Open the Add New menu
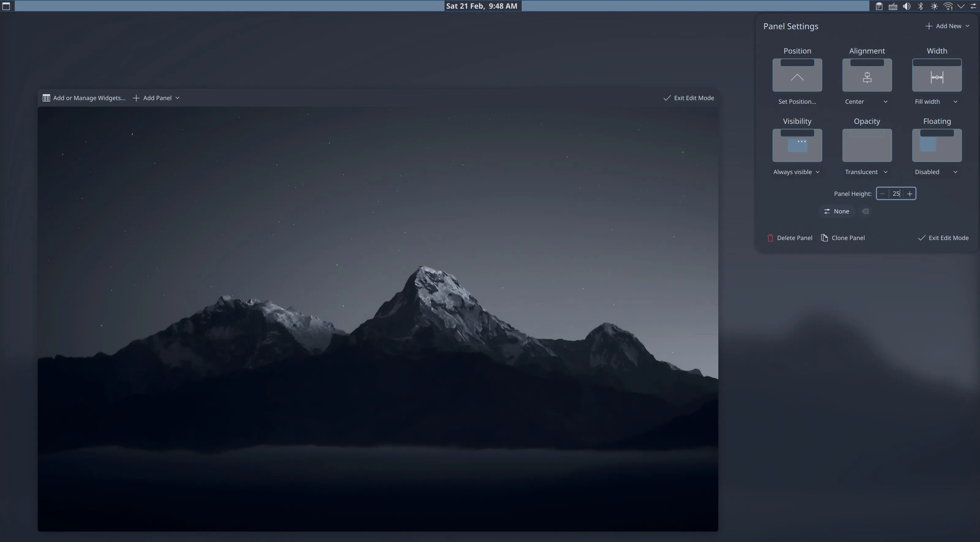The width and height of the screenshot is (980, 542). pyautogui.click(x=947, y=26)
